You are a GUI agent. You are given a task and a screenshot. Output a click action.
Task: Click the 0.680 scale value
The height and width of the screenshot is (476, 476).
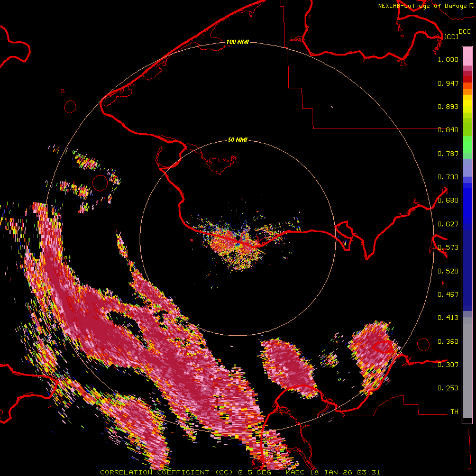tap(448, 200)
